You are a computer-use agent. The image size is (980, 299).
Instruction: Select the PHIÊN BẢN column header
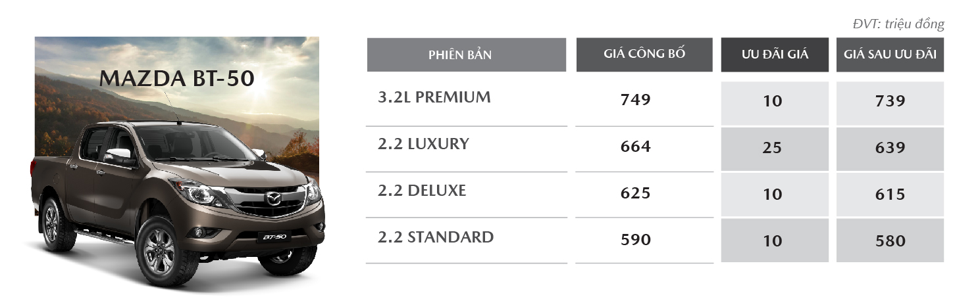pos(467,55)
